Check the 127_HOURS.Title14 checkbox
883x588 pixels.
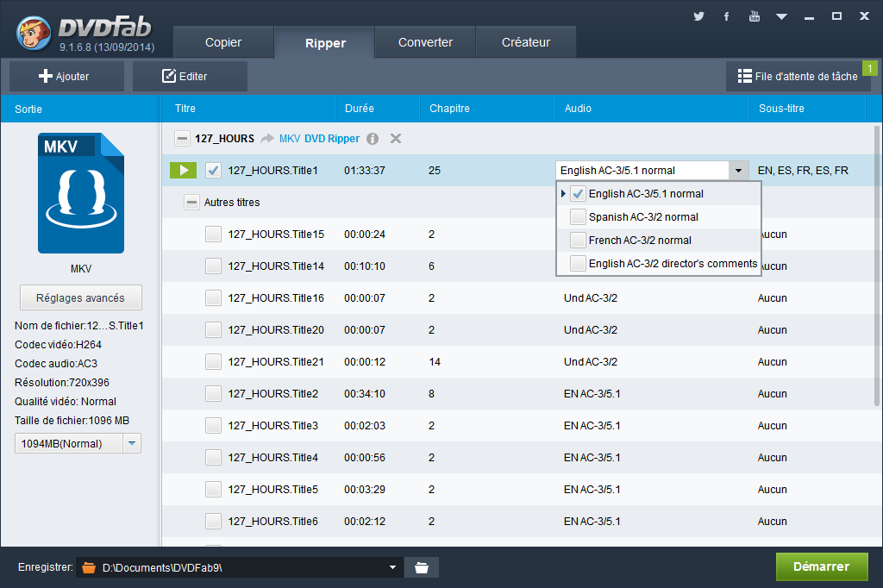213,266
